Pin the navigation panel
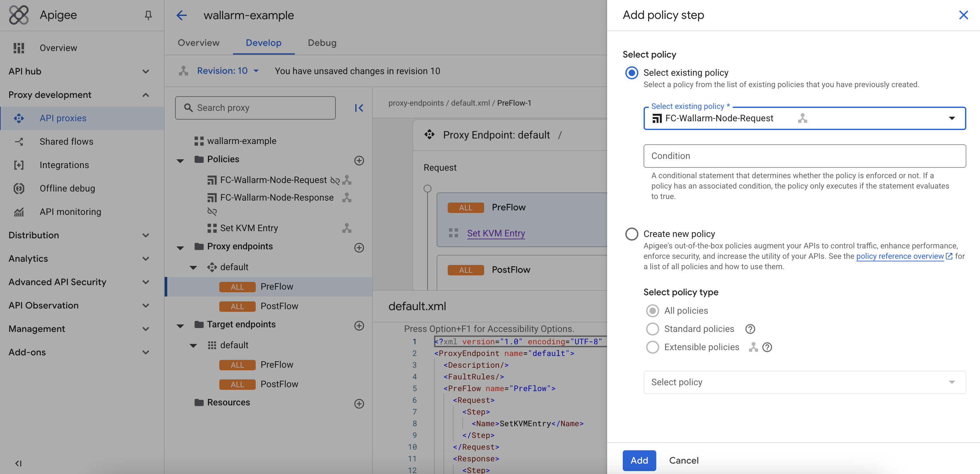 pyautogui.click(x=149, y=15)
